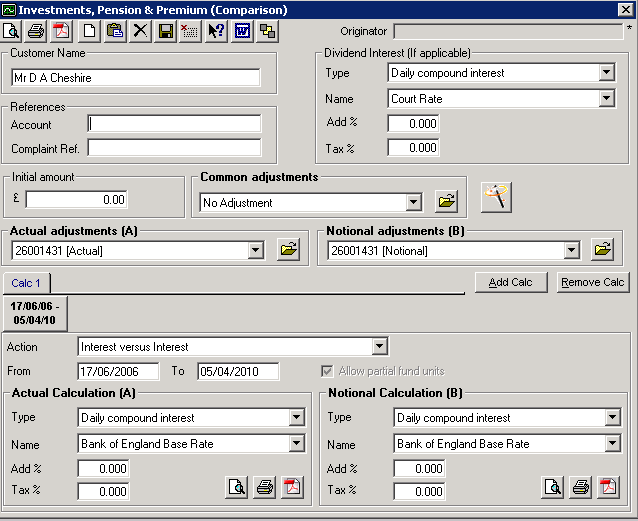Screen dimensions: 638x521
Task: Expand Actual Calculation (A) Type dropdown
Action: click(x=296, y=417)
